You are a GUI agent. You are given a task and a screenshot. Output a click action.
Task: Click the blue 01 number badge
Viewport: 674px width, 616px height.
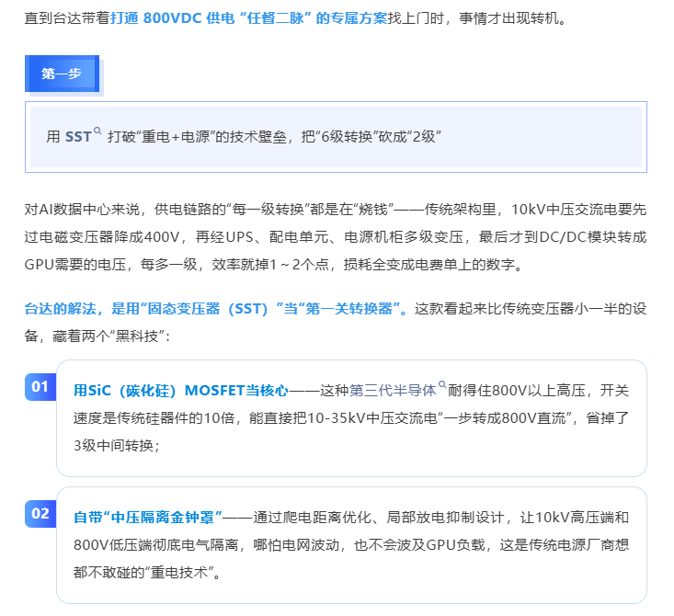[40, 387]
